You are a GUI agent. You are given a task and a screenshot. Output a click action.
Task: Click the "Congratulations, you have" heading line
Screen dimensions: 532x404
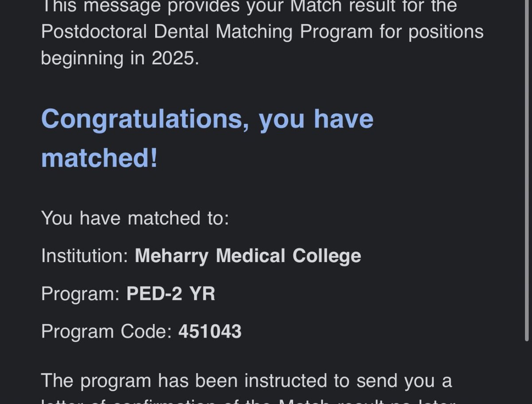click(x=207, y=119)
